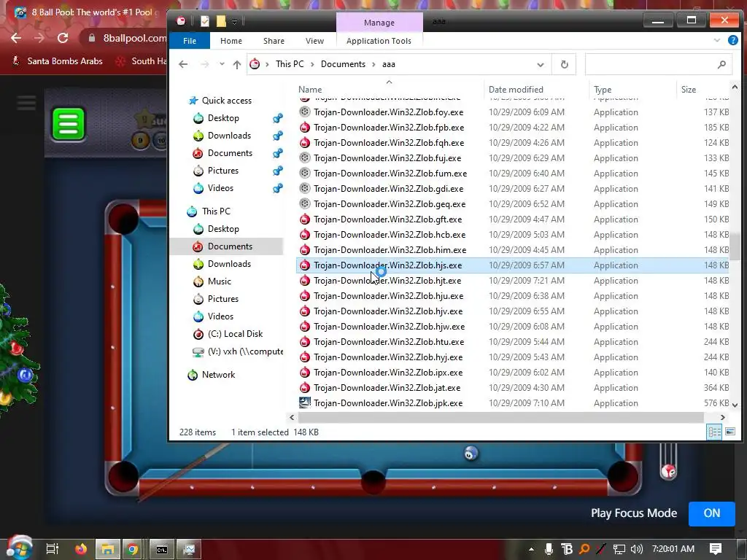Open Customize Quick Access Toolbar dropdown

tap(234, 21)
